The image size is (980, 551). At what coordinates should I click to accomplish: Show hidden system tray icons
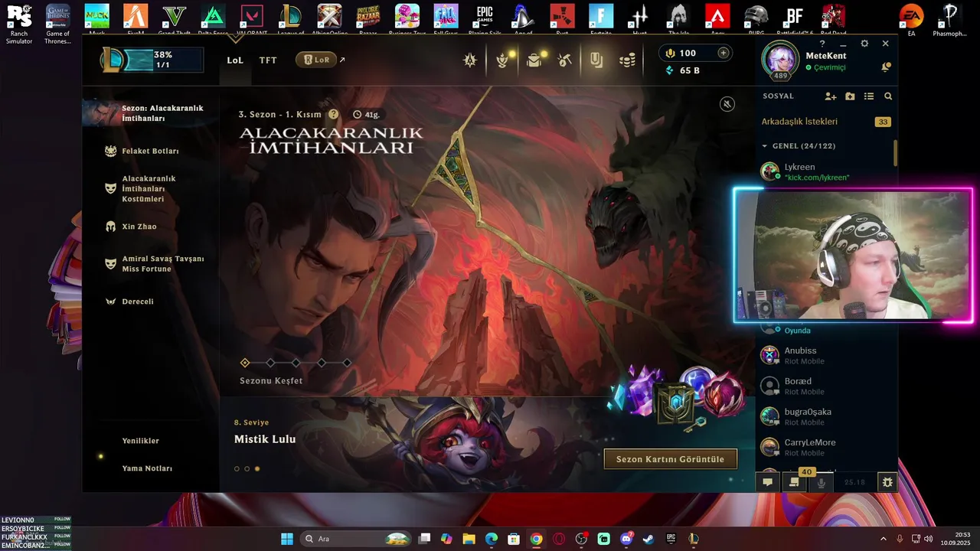tap(883, 539)
